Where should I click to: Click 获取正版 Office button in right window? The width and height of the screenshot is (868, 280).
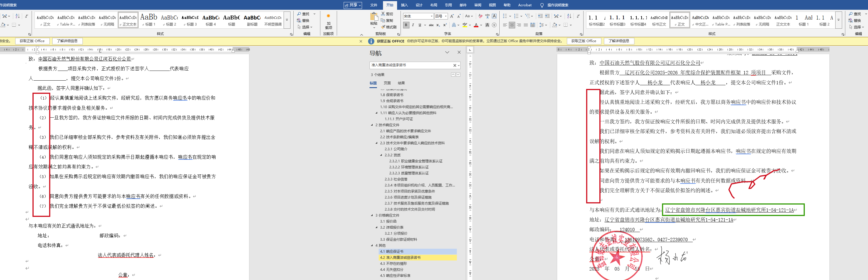pos(584,41)
